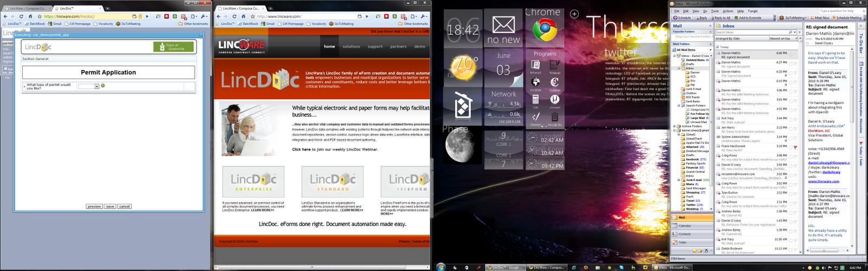Toggle Newest on top sort order

pyautogui.click(x=784, y=38)
